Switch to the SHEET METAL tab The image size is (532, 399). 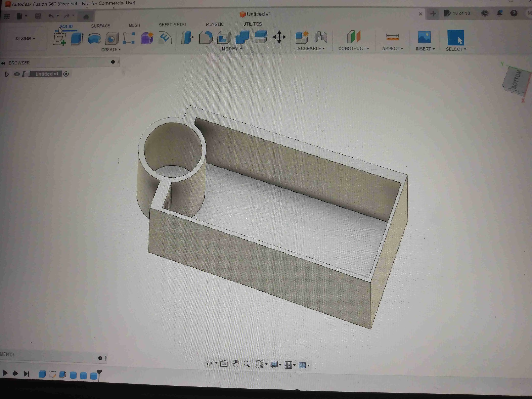coord(173,25)
